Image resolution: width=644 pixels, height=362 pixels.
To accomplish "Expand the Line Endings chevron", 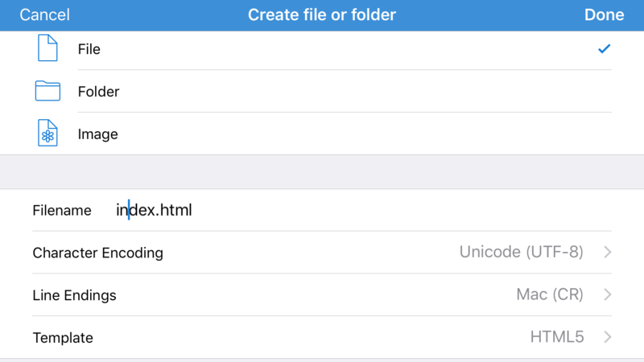I will [608, 295].
